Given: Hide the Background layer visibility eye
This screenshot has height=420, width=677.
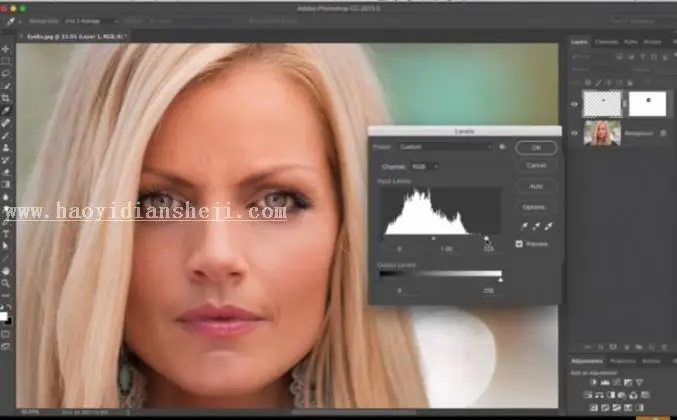Looking at the screenshot, I should (574, 133).
